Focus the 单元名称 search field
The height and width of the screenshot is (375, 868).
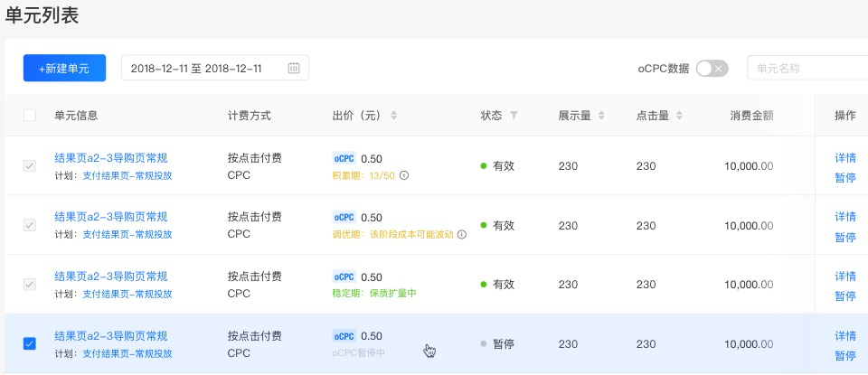click(x=807, y=68)
